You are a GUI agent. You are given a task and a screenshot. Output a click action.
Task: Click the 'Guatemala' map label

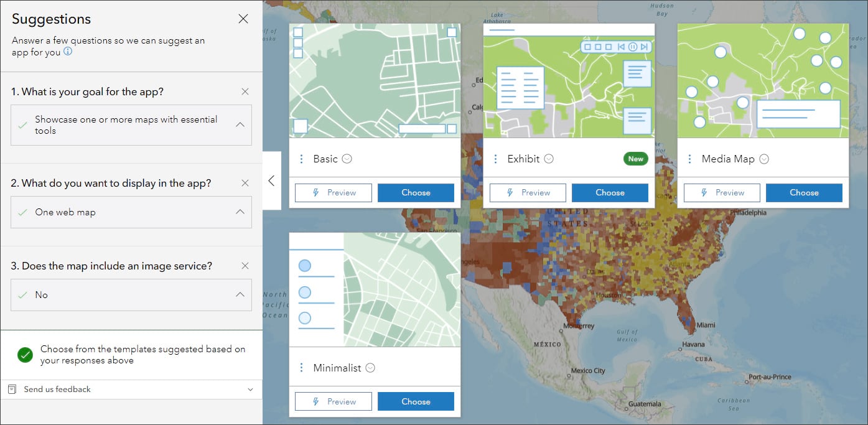point(645,404)
